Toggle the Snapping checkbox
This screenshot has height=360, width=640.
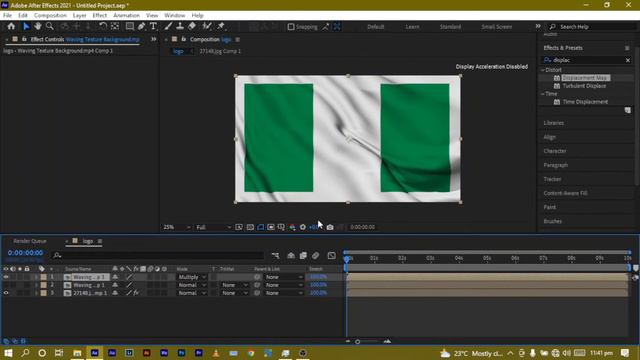[x=291, y=27]
